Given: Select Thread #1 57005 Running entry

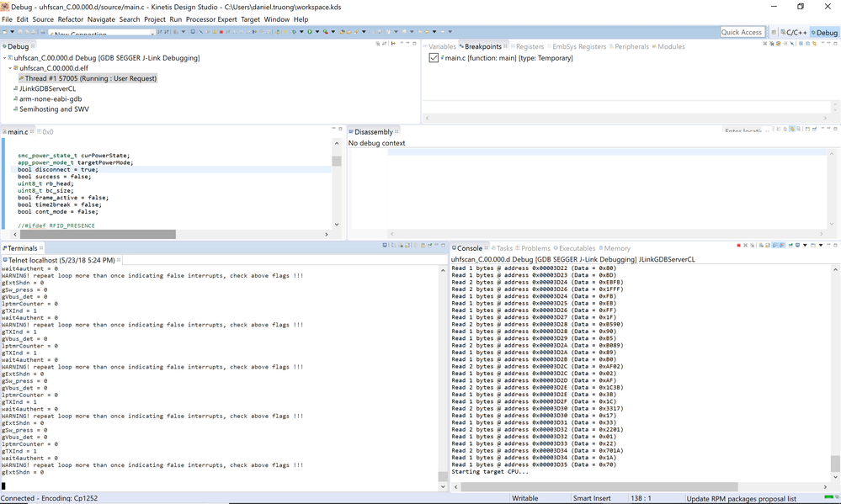Looking at the screenshot, I should 88,78.
